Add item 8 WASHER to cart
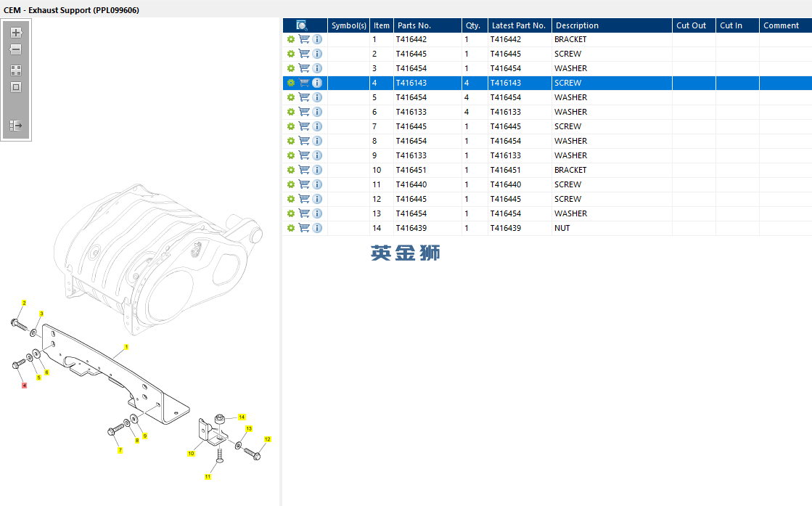Image resolution: width=812 pixels, height=506 pixels. pyautogui.click(x=304, y=141)
